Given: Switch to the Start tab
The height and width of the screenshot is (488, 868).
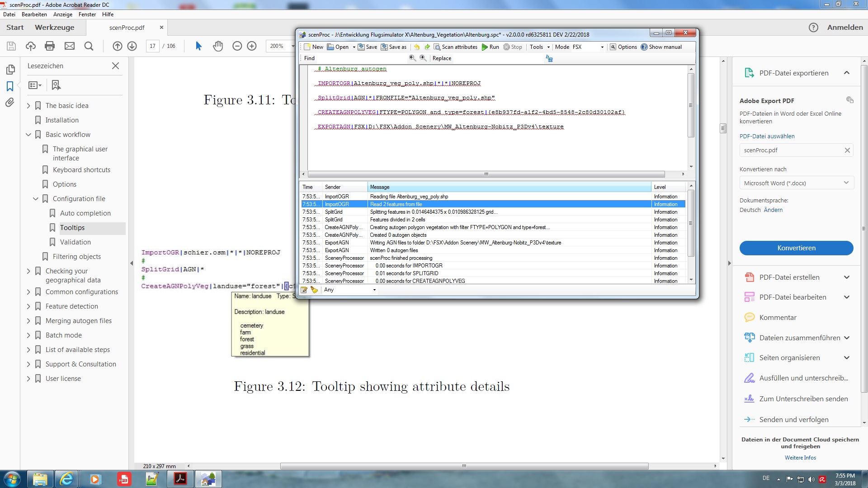Looking at the screenshot, I should 15,28.
